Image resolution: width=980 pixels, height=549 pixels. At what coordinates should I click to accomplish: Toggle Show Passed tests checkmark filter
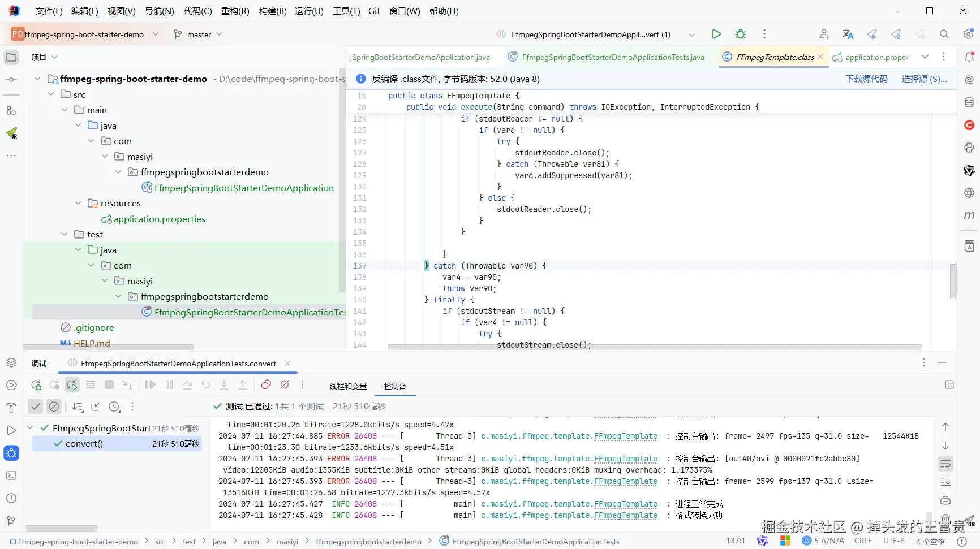click(36, 407)
